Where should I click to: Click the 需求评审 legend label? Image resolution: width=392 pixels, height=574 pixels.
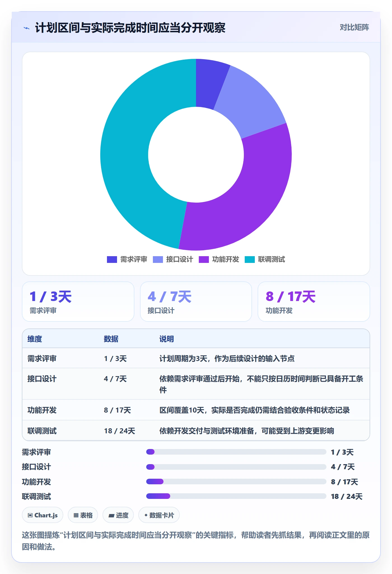(x=134, y=260)
